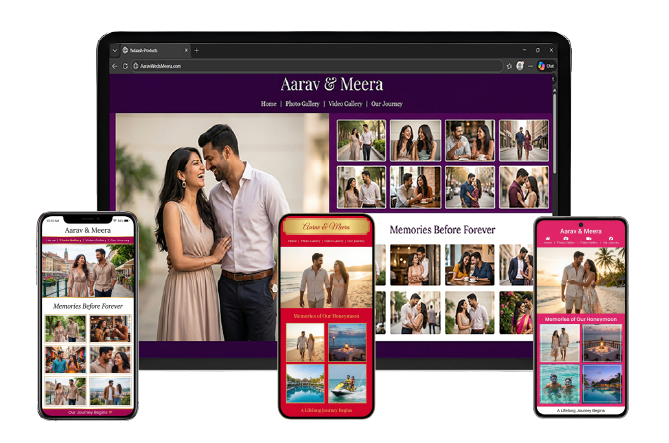Tap camera Photo Gallery icon on pink phone

pos(566,240)
